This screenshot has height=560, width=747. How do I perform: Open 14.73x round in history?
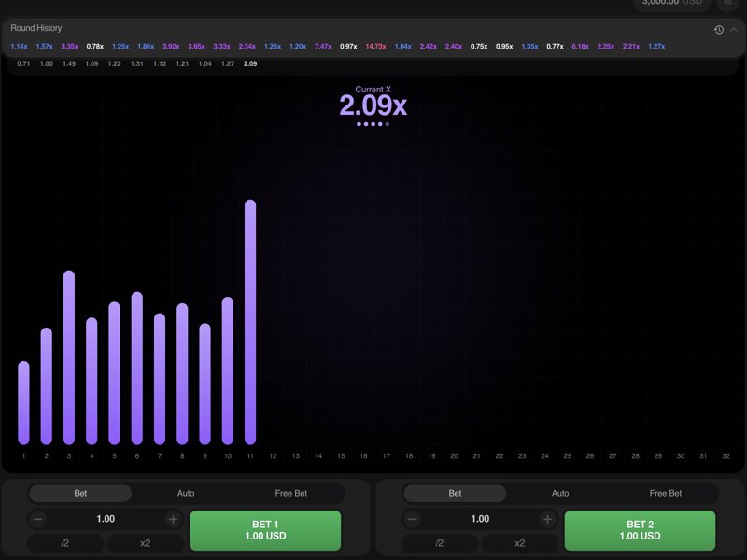375,46
